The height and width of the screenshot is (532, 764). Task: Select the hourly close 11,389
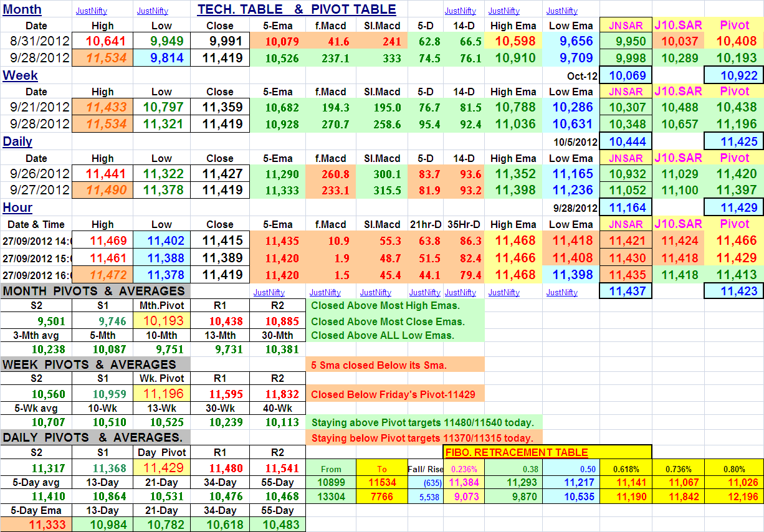(x=219, y=256)
